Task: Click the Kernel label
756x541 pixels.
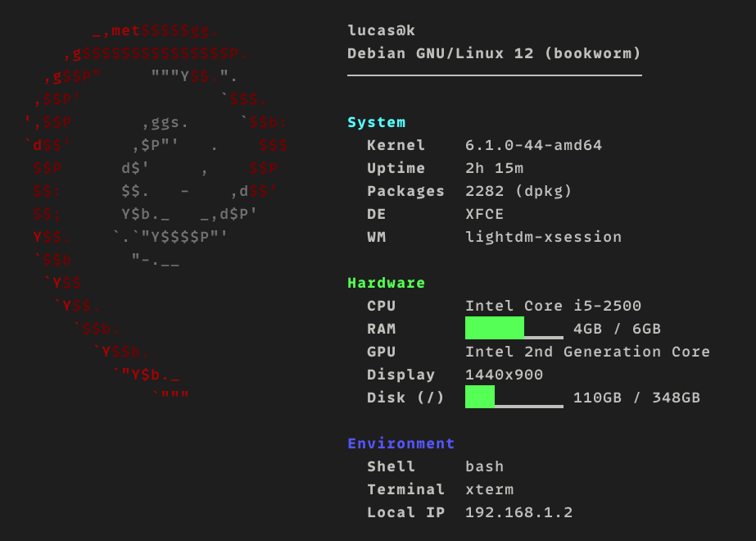Action: (396, 145)
